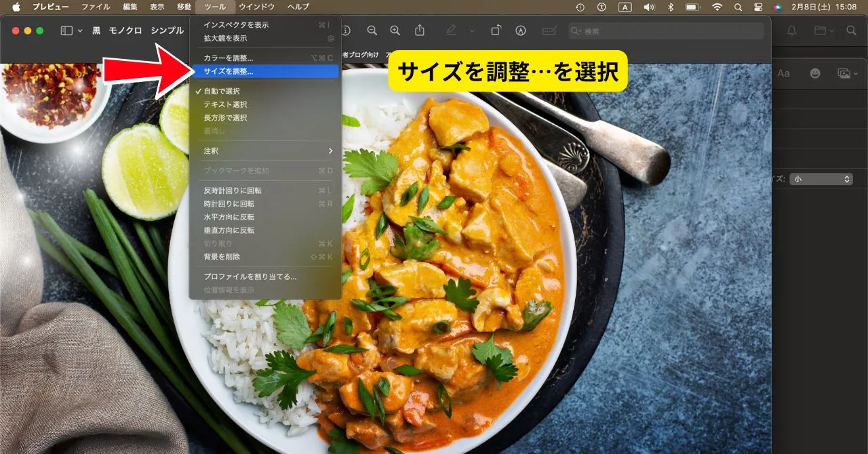Screen dimensions: 868x454
Task: Expand the 注釈 submenu
Action: click(x=264, y=150)
